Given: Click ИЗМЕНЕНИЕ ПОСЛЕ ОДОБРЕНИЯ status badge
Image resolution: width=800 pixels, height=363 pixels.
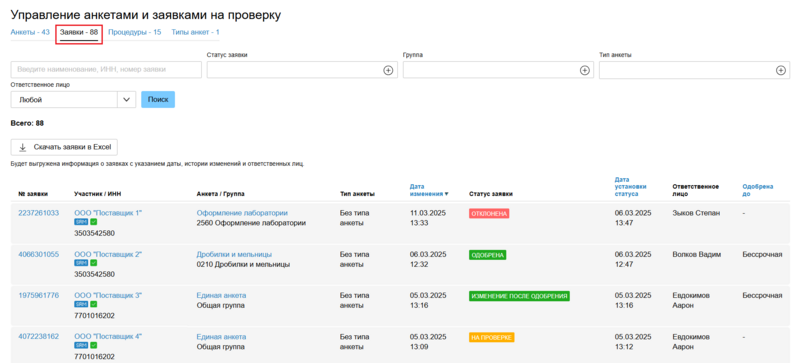Looking at the screenshot, I should click(519, 296).
